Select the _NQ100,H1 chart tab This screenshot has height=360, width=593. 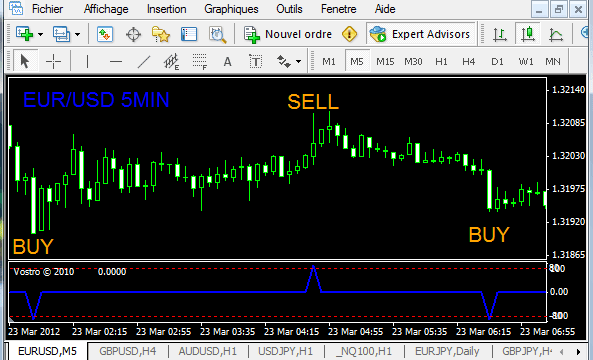(x=363, y=351)
